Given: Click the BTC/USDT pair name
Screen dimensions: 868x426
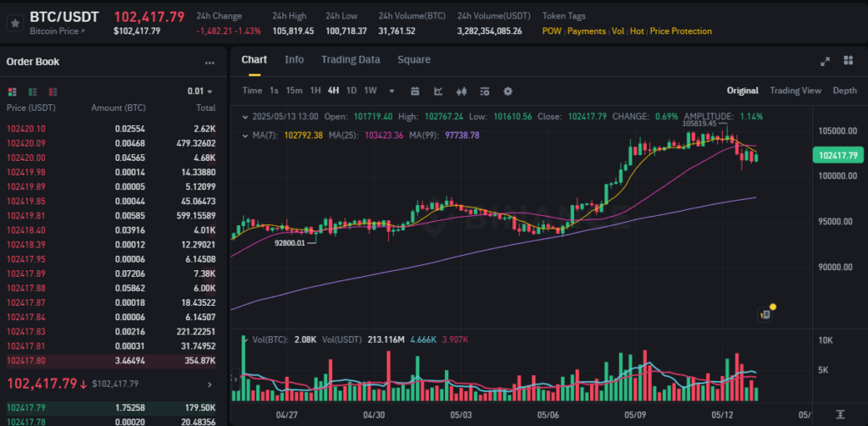Looking at the screenshot, I should coord(64,17).
